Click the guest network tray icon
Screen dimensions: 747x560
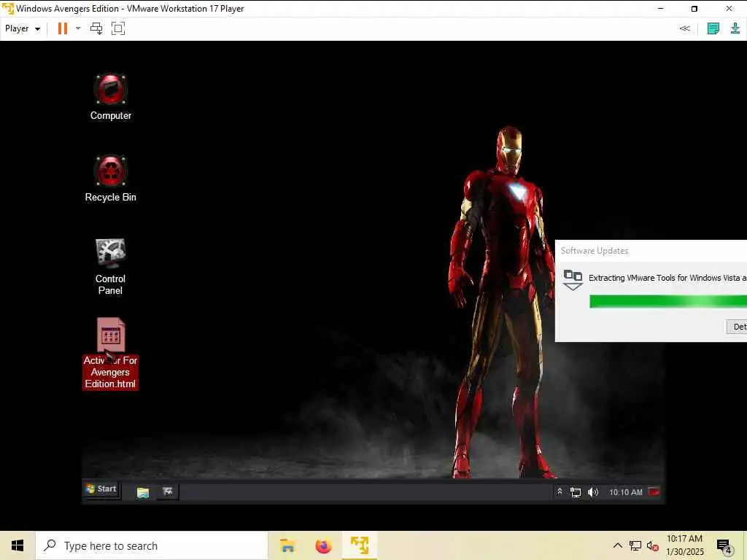[x=576, y=492]
